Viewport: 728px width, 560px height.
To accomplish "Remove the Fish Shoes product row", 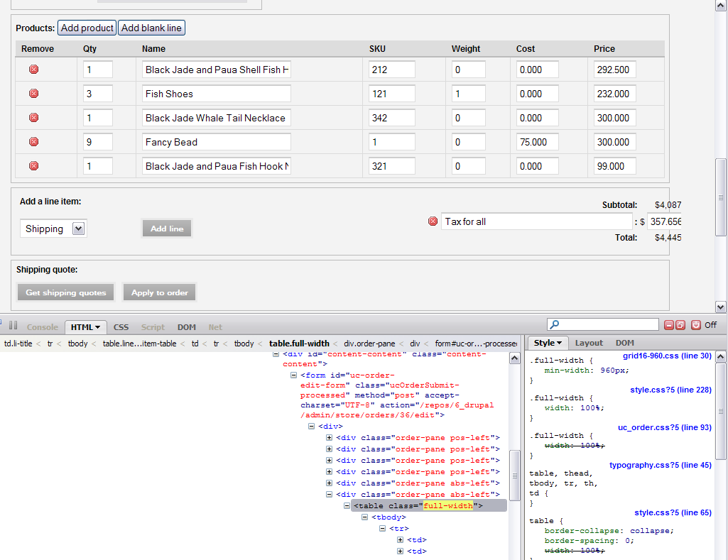I will pyautogui.click(x=33, y=94).
